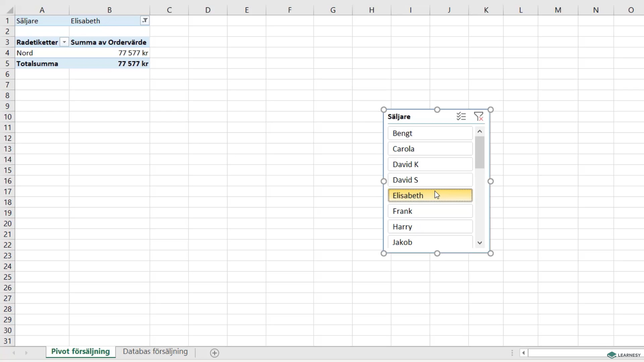Select Carola in the slicer
Screen dimensions: 644x362
(x=430, y=149)
